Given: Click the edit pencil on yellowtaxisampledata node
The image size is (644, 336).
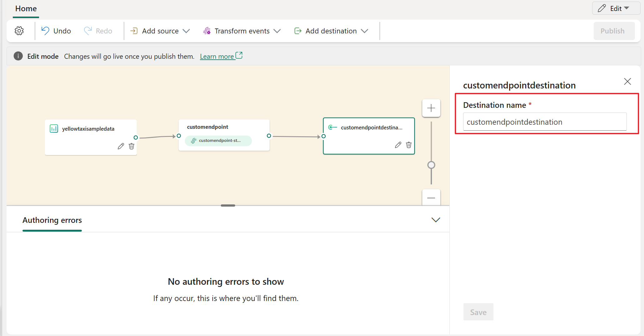Looking at the screenshot, I should [121, 146].
